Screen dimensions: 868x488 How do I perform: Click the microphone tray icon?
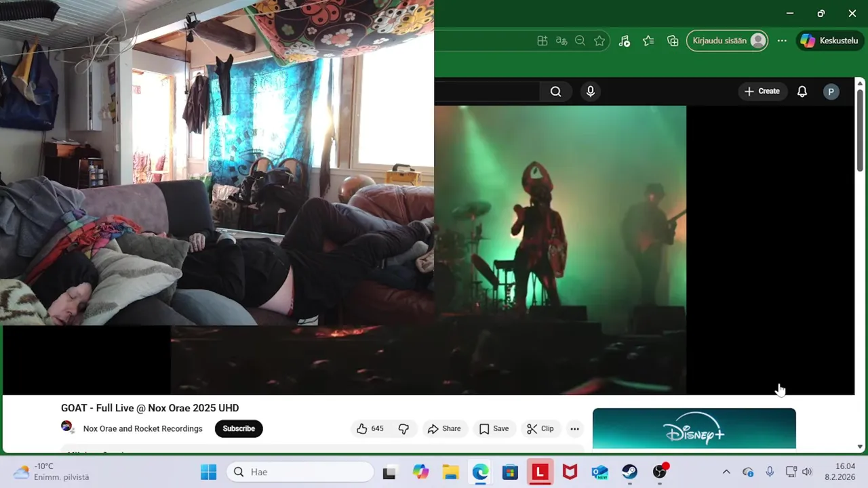click(x=770, y=472)
